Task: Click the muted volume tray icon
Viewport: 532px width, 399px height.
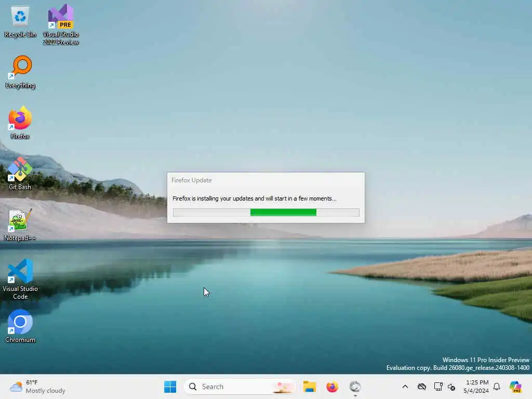Action: click(451, 387)
